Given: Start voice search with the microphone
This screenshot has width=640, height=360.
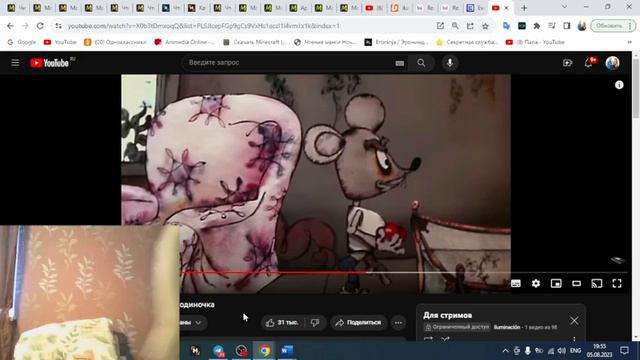Looking at the screenshot, I should (450, 63).
